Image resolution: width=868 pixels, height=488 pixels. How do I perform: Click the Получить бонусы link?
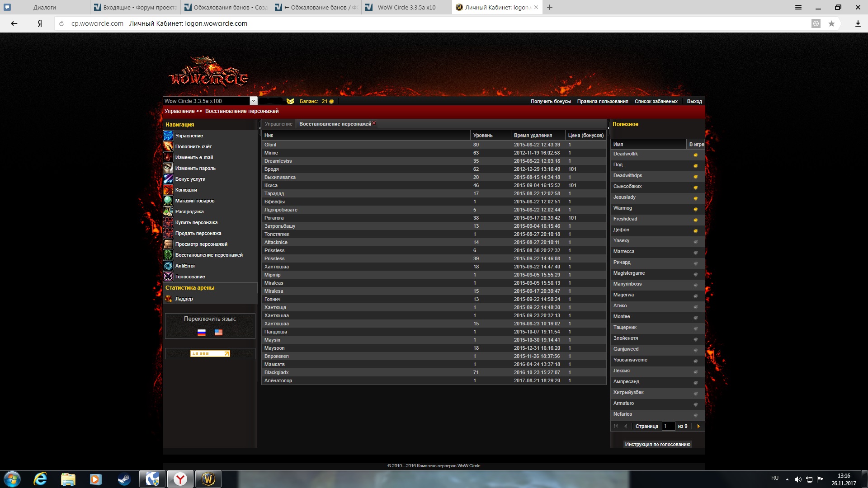coord(550,101)
